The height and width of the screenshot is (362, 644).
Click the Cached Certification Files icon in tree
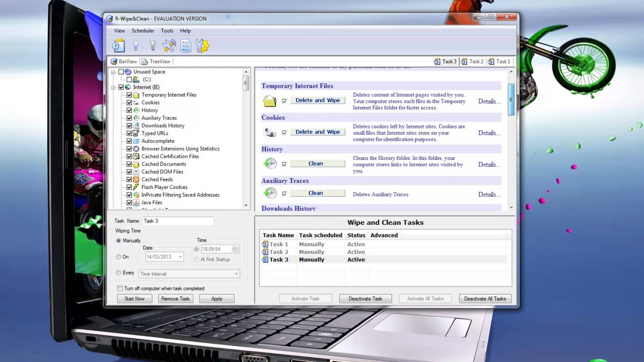(x=136, y=156)
